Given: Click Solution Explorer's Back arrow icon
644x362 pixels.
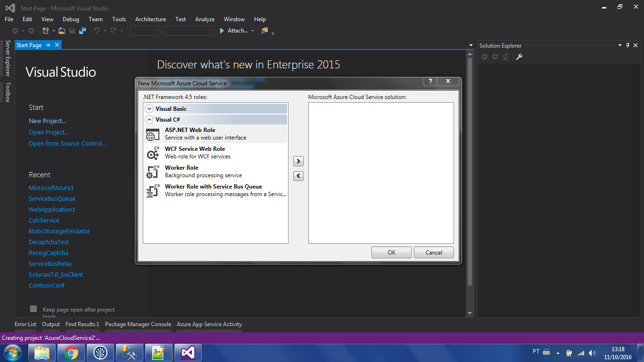Looking at the screenshot, I should pyautogui.click(x=484, y=57).
